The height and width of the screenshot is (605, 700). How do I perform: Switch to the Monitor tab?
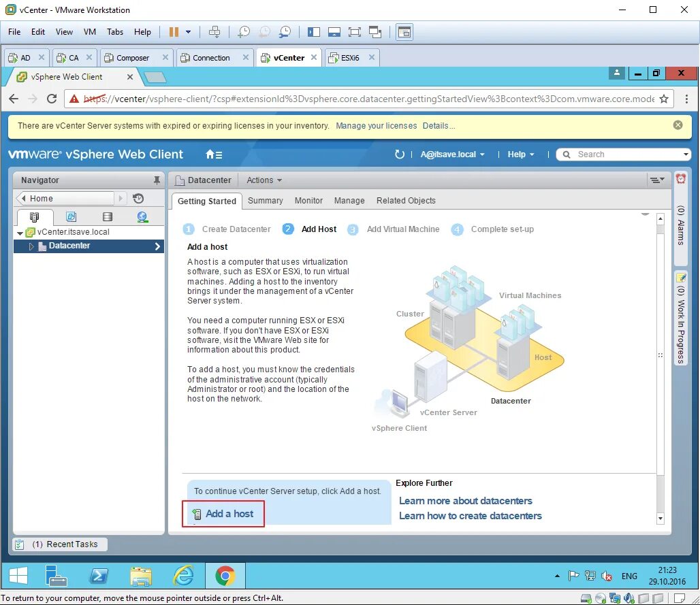308,201
